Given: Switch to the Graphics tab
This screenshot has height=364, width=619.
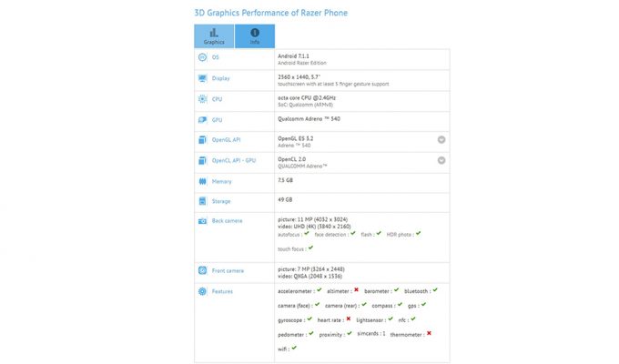Looking at the screenshot, I should (x=214, y=36).
